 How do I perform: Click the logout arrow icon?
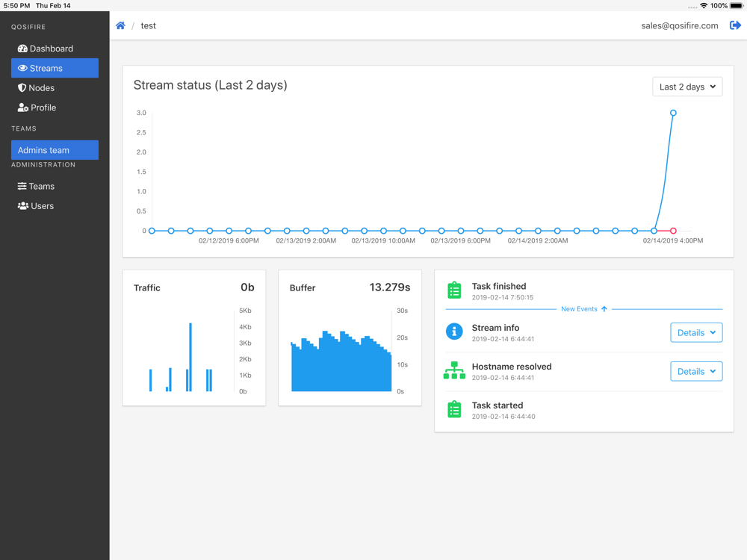(735, 25)
